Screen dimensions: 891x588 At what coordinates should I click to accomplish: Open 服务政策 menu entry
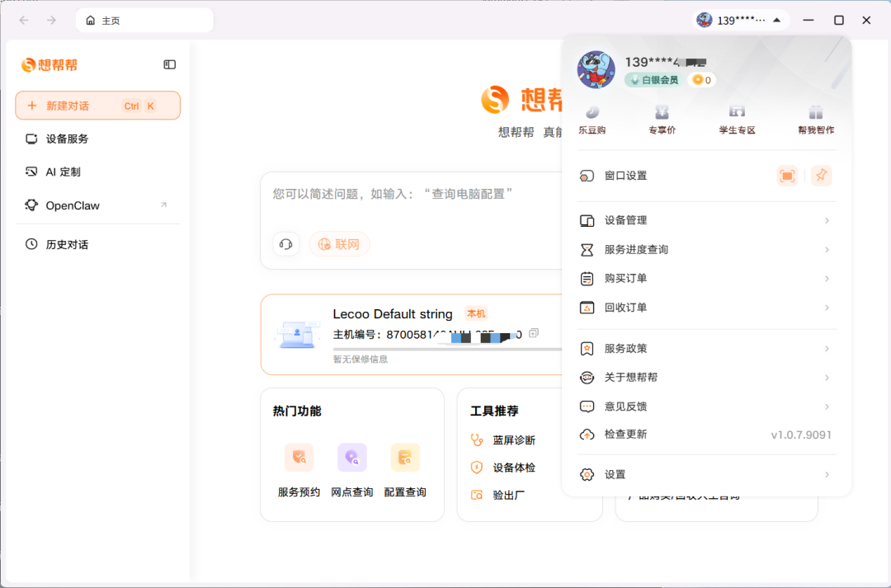coord(706,348)
